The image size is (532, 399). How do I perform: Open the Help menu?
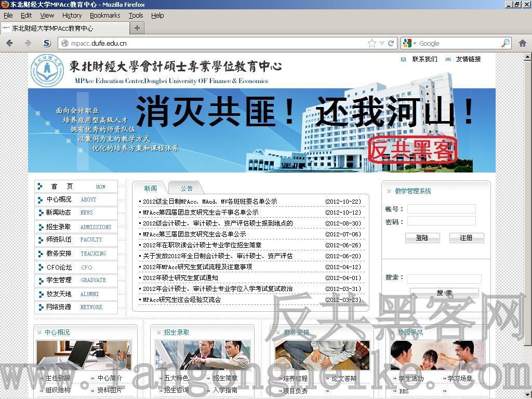157,16
